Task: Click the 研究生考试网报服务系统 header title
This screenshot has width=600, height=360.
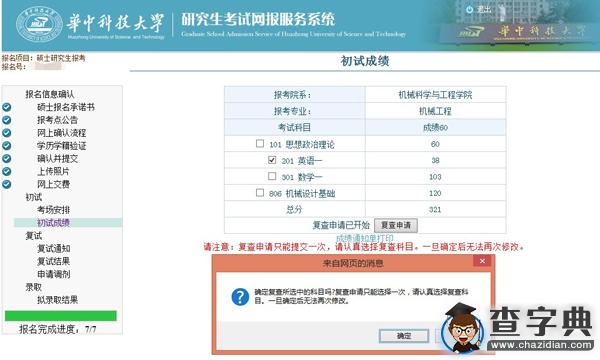Action: pos(258,19)
